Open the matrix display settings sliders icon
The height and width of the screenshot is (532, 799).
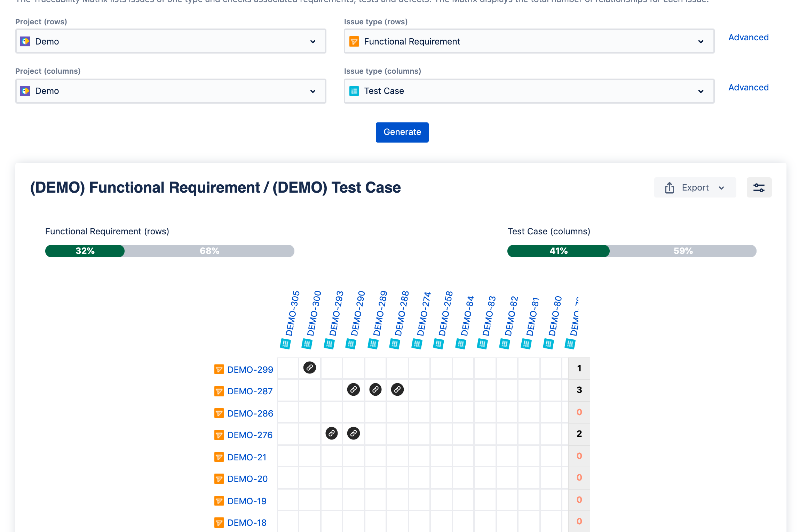759,188
